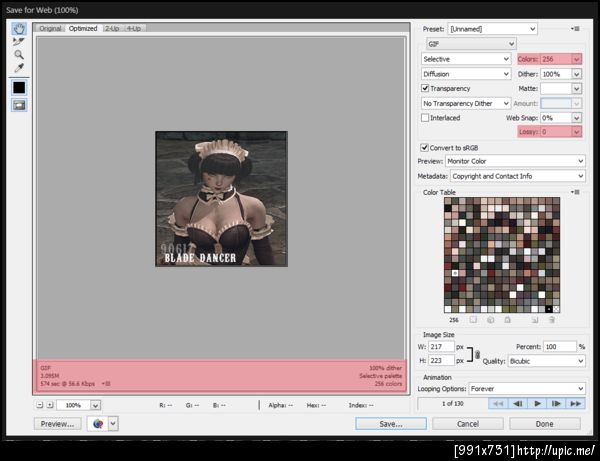
Task: Switch to the Original tab
Action: point(50,28)
